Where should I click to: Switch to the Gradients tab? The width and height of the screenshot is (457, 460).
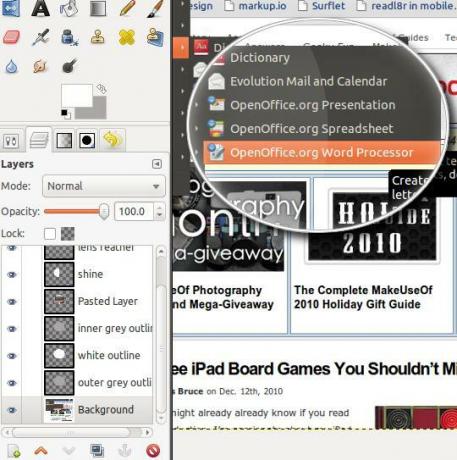(64, 140)
